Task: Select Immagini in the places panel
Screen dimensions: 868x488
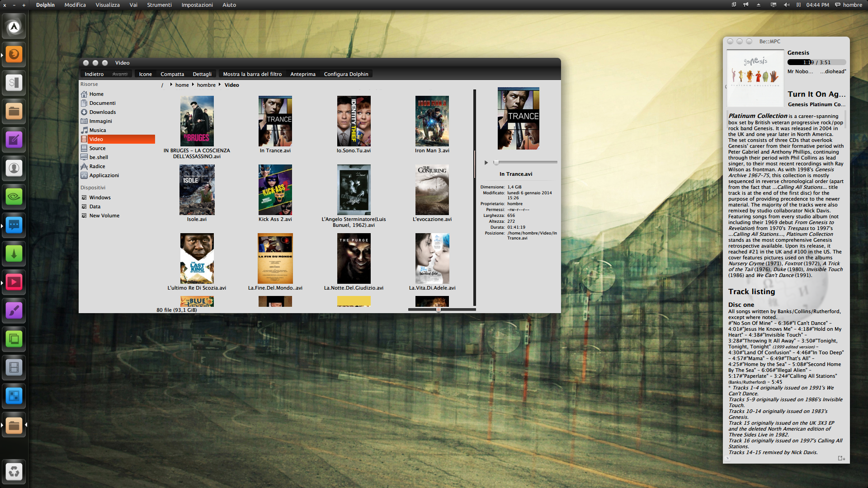Action: click(100, 121)
